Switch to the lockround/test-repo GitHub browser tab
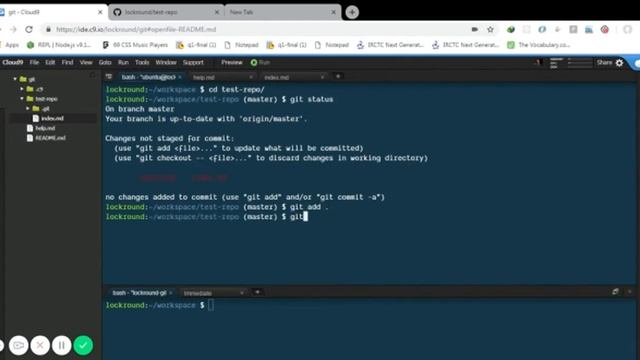Screen dimensions: 640x360 (167, 12)
